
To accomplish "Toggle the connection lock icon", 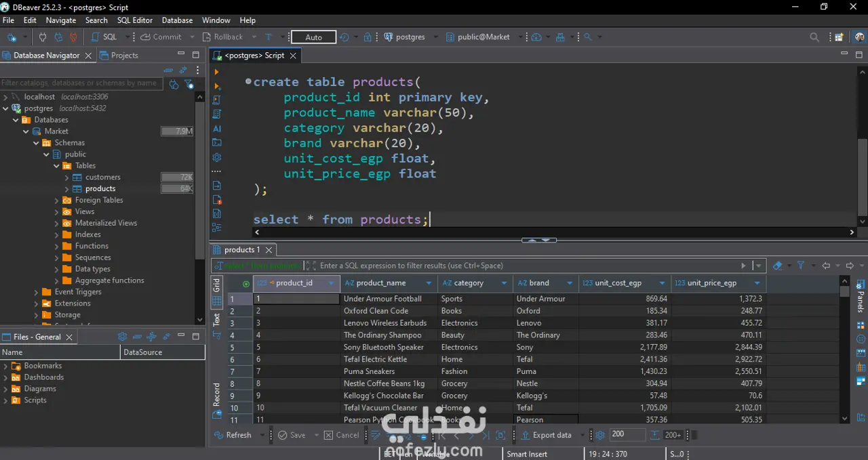I will pyautogui.click(x=368, y=37).
